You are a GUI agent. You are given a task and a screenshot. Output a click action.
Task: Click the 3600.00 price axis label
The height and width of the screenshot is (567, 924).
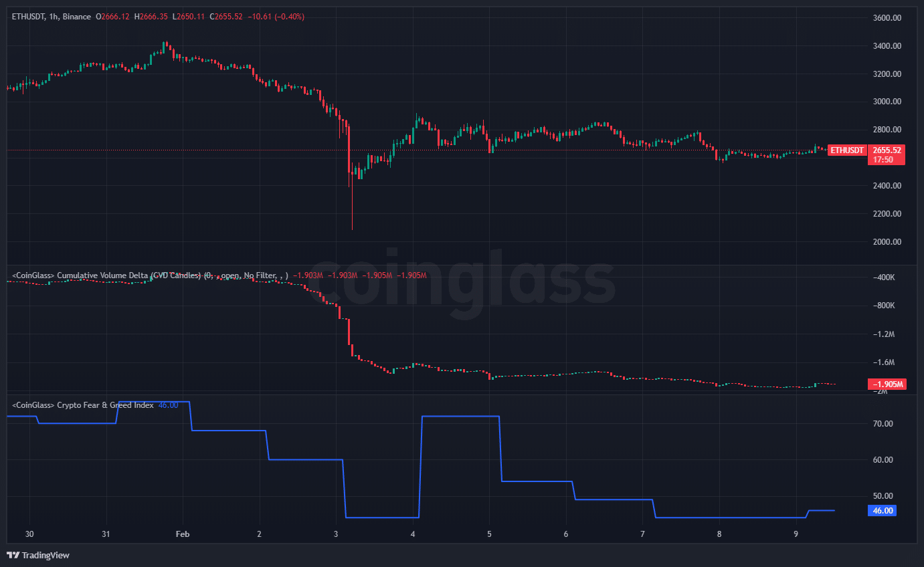[887, 17]
